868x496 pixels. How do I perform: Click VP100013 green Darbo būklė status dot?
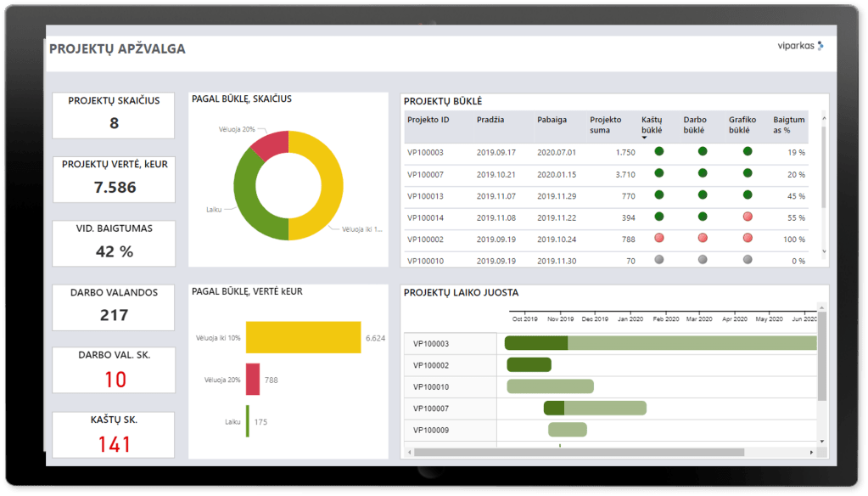click(x=702, y=195)
